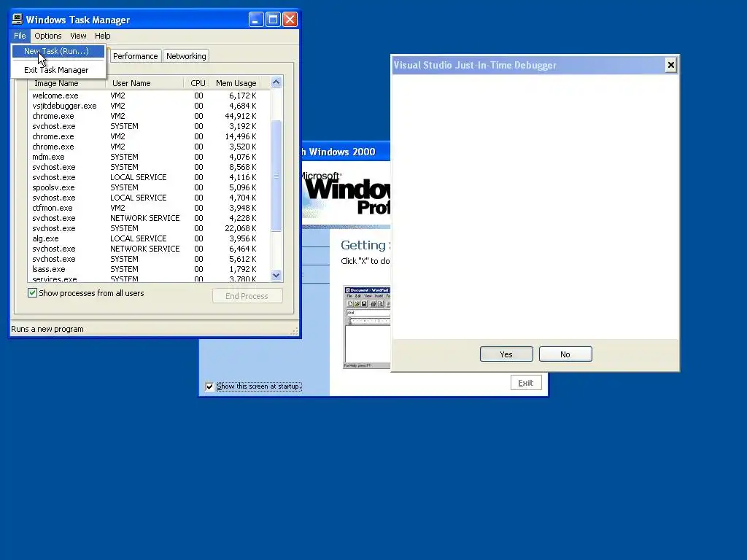Close the Windows Task Manager window
This screenshot has width=747, height=560.
tap(290, 20)
